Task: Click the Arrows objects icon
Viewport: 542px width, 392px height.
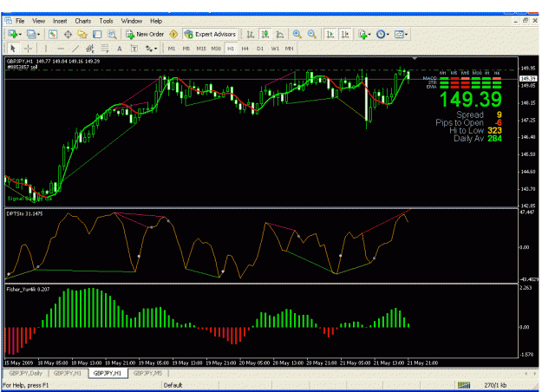Action: click(x=149, y=49)
